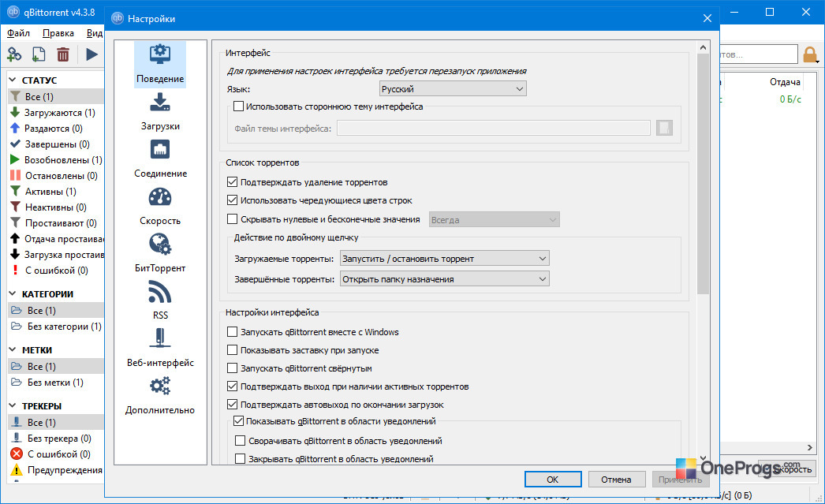Uncheck Использовать чередующиеся цвета строк
This screenshot has width=825, height=504.
click(x=232, y=200)
